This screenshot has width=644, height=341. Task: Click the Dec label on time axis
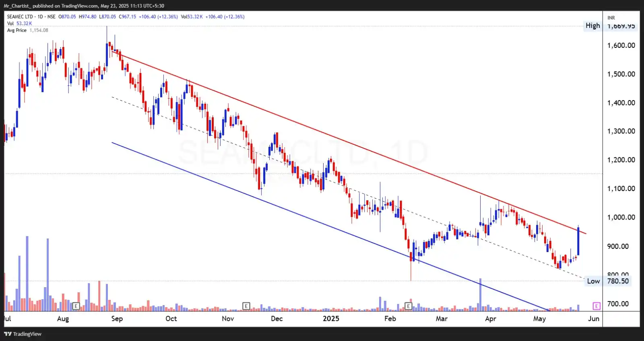277,319
